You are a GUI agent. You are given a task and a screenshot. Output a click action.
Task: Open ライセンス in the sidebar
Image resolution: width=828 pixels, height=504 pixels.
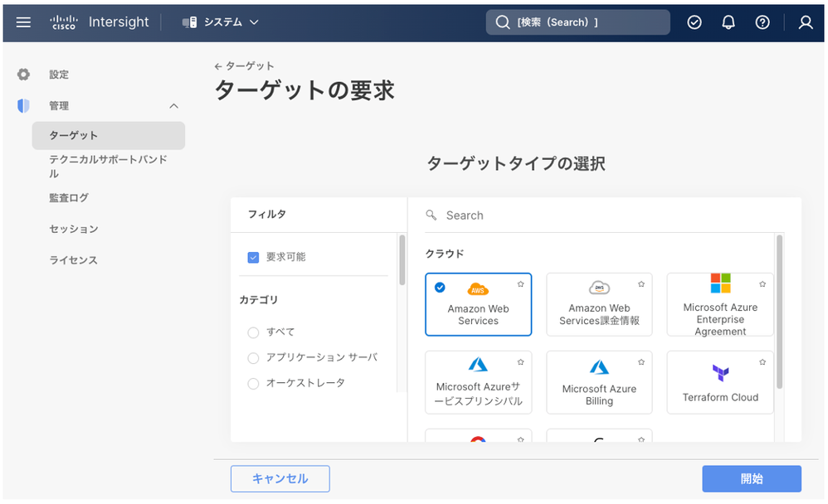point(73,260)
